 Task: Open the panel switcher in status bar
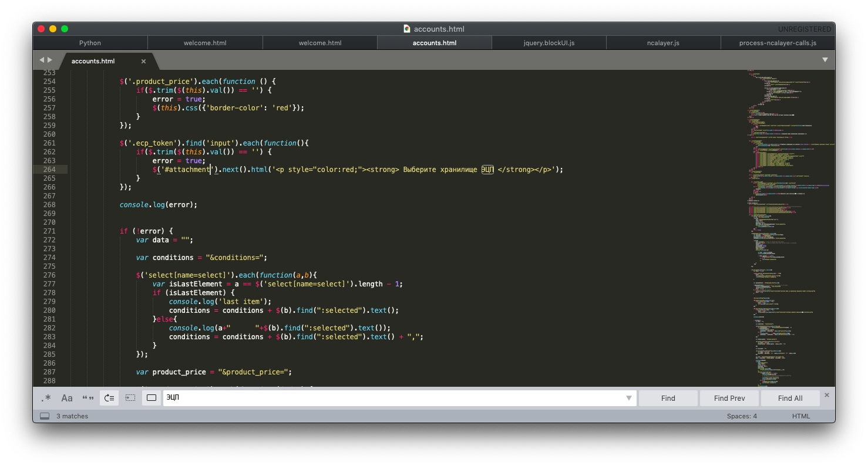pyautogui.click(x=45, y=416)
